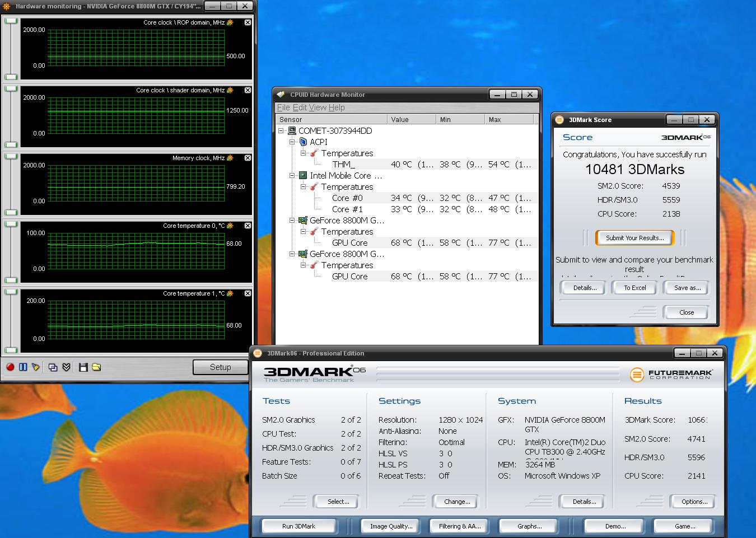756x538 pixels.
Task: Click Run 3DMark button
Action: 298,526
